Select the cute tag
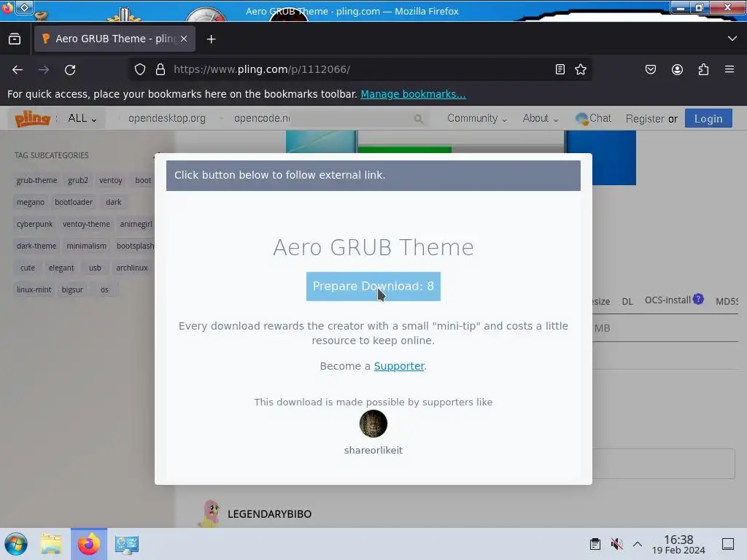Screen dimensions: 747x560 (28, 268)
